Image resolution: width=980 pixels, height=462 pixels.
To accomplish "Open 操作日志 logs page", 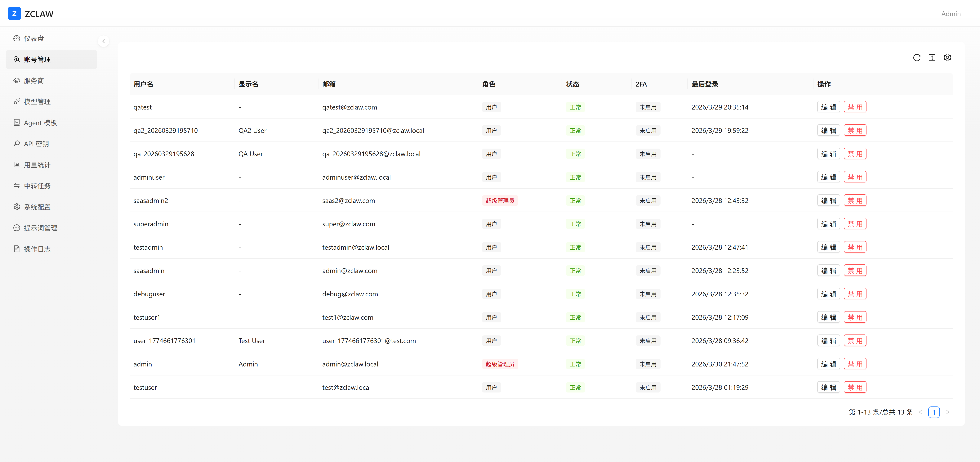I will pos(37,249).
